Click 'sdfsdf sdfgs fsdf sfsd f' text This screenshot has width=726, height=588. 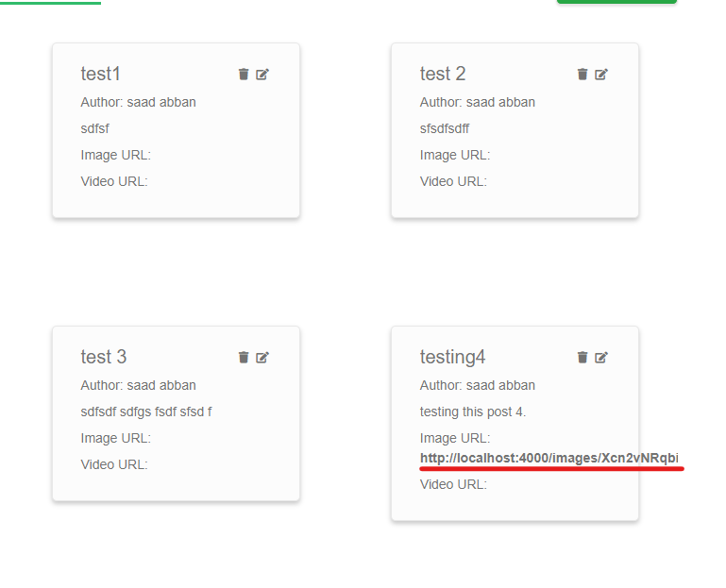pos(146,412)
